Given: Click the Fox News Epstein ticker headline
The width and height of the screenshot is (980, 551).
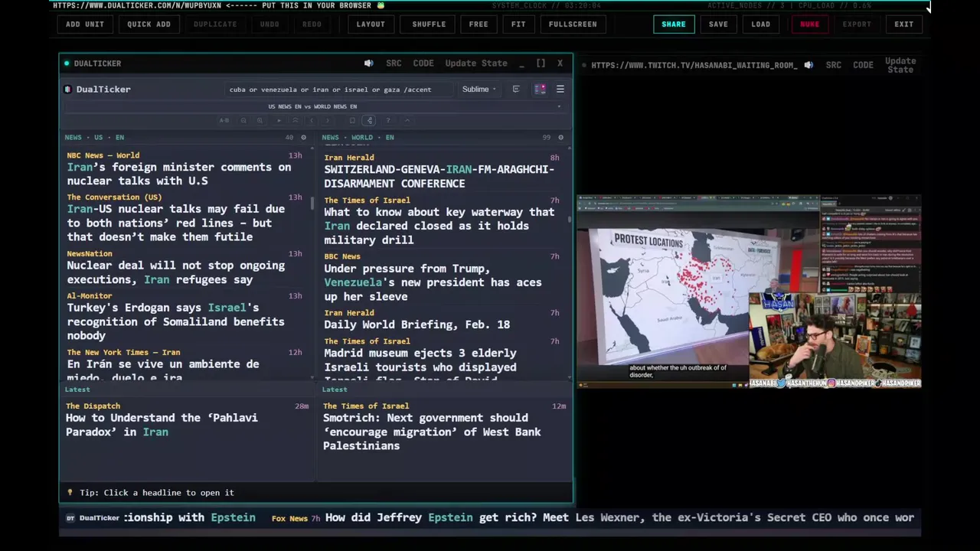Looking at the screenshot, I should 619,518.
